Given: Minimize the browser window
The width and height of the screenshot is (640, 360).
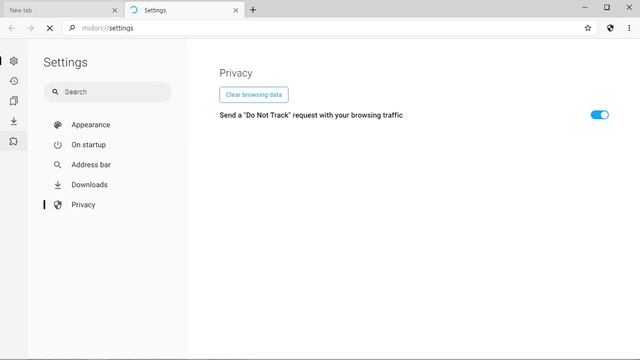Looking at the screenshot, I should click(x=585, y=7).
